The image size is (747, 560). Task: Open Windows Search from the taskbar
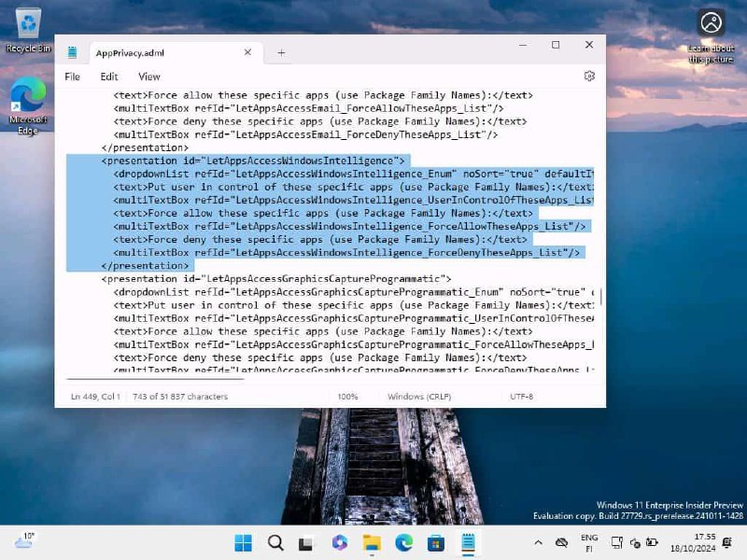coord(275,541)
